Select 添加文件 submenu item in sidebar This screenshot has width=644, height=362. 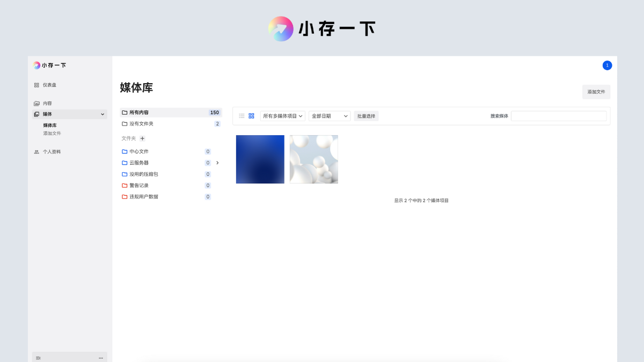52,134
